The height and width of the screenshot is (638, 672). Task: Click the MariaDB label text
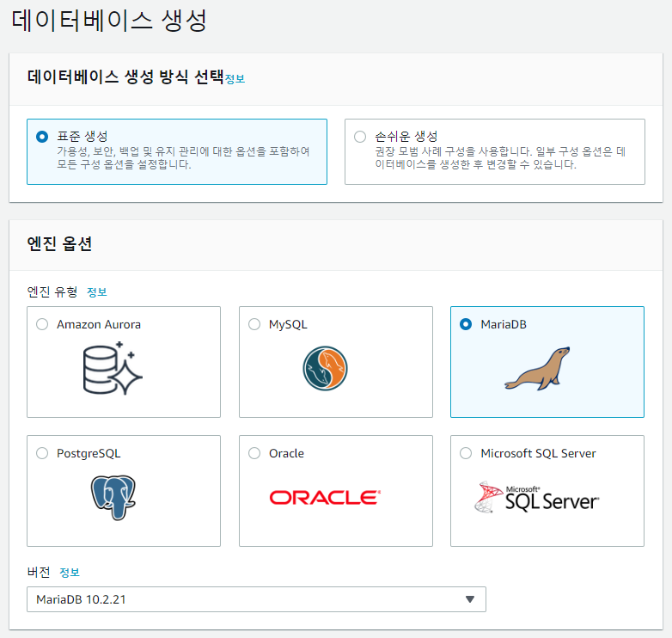504,324
